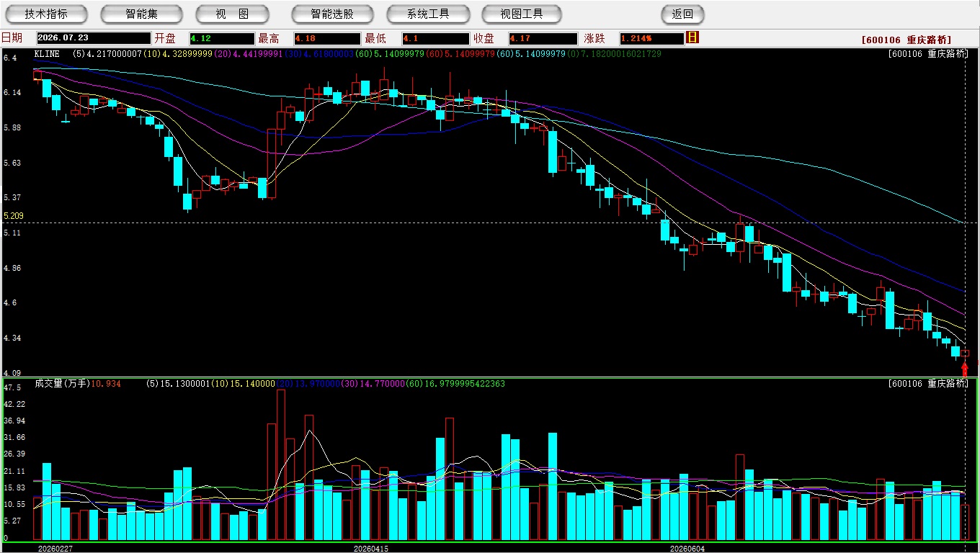Click the date field showing 2026.07.23

[93, 38]
